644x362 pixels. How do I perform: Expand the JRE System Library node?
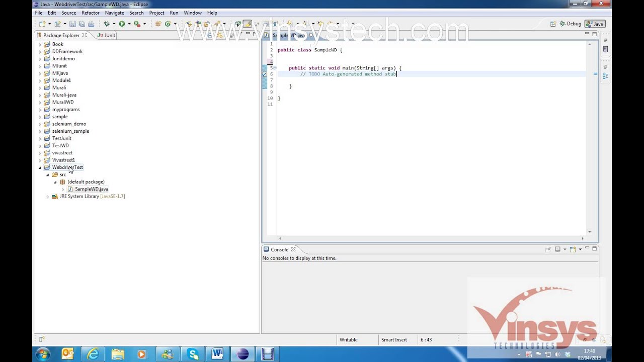pyautogui.click(x=48, y=197)
